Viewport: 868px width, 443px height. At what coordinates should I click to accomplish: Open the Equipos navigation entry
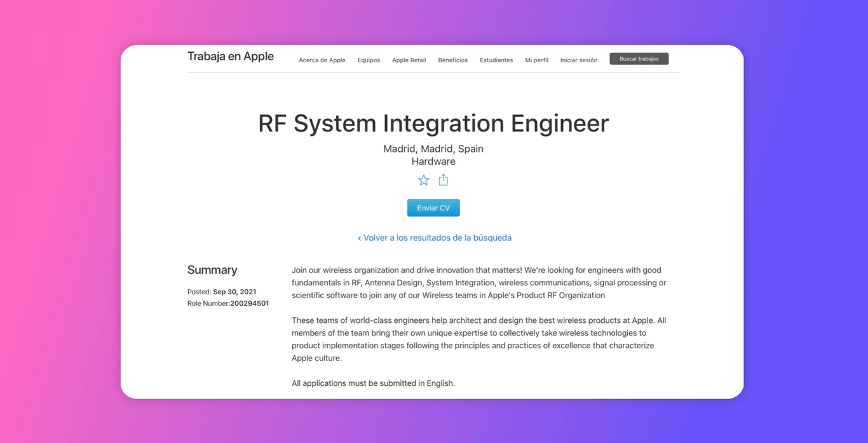[369, 60]
